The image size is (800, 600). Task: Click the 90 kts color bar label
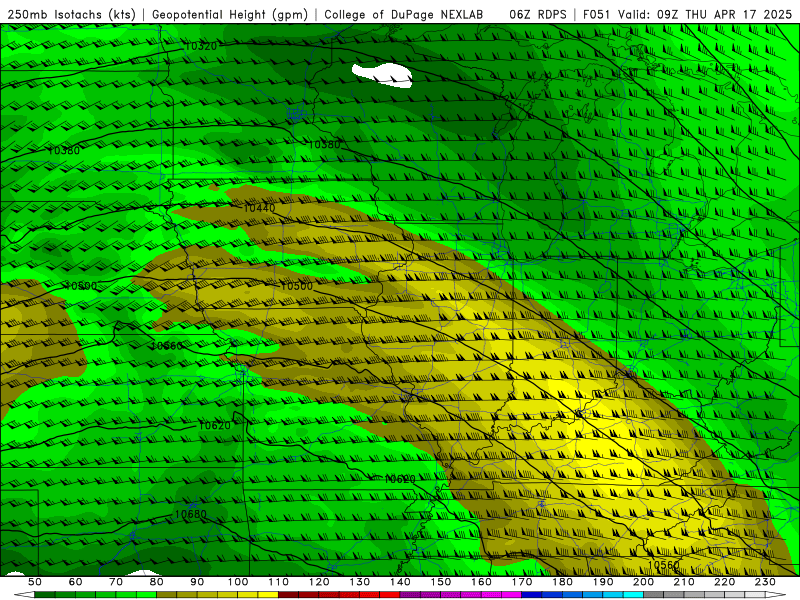click(x=197, y=582)
